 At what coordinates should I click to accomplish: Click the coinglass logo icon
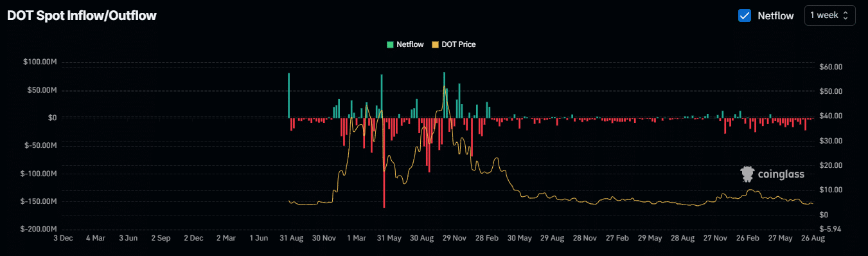[747, 174]
